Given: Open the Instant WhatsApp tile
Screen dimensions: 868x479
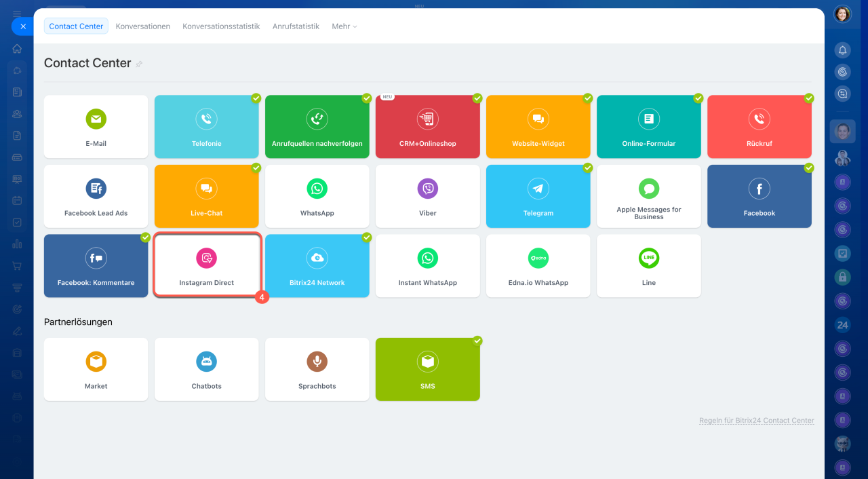Looking at the screenshot, I should 427,266.
